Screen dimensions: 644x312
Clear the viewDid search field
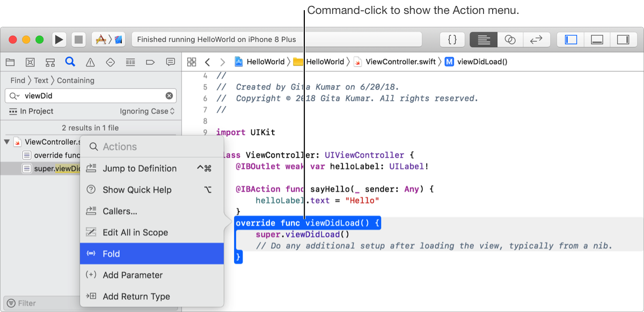click(x=169, y=96)
